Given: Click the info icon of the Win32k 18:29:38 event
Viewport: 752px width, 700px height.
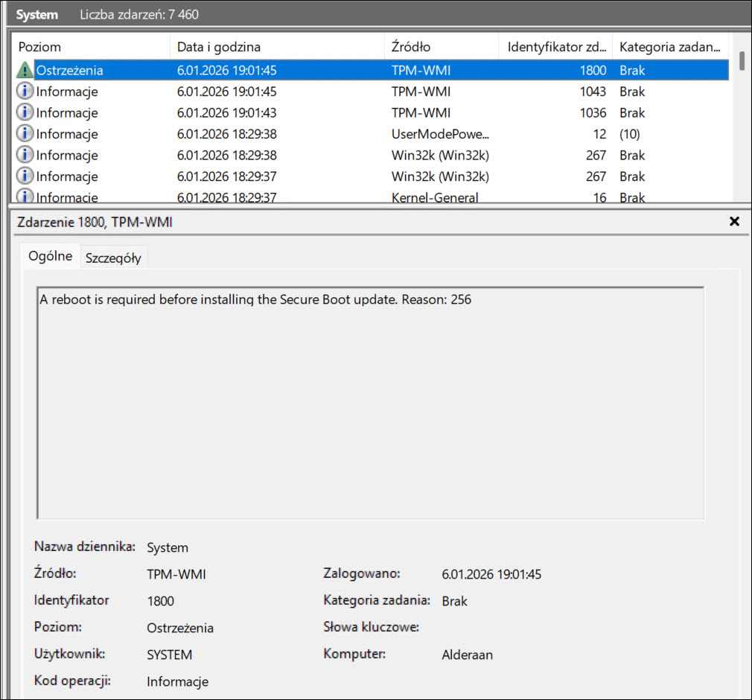Looking at the screenshot, I should click(x=25, y=155).
